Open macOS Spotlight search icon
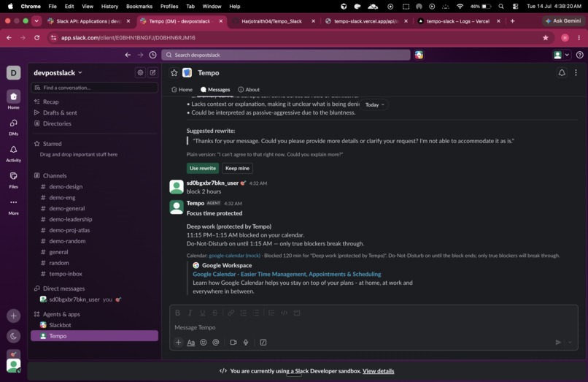The image size is (588, 382). pos(501,7)
